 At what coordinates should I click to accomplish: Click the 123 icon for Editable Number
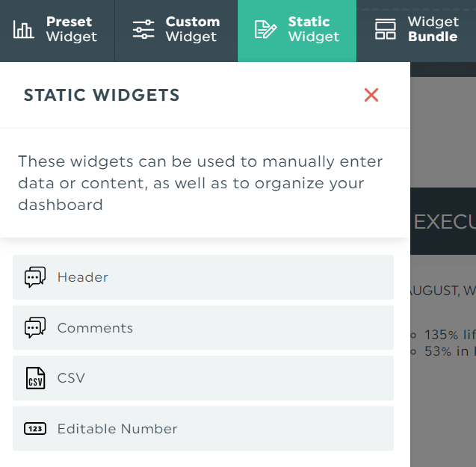point(35,429)
